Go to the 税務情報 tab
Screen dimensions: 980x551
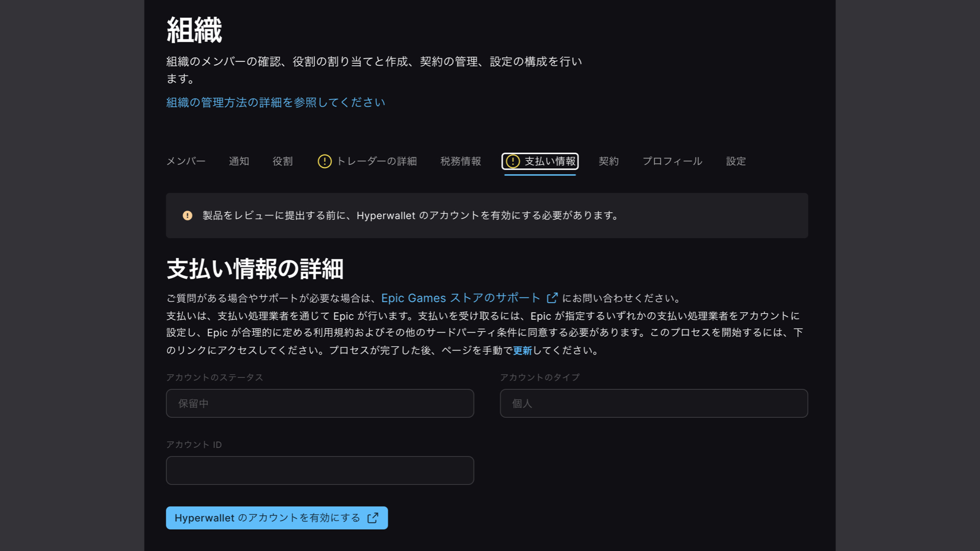coord(460,161)
